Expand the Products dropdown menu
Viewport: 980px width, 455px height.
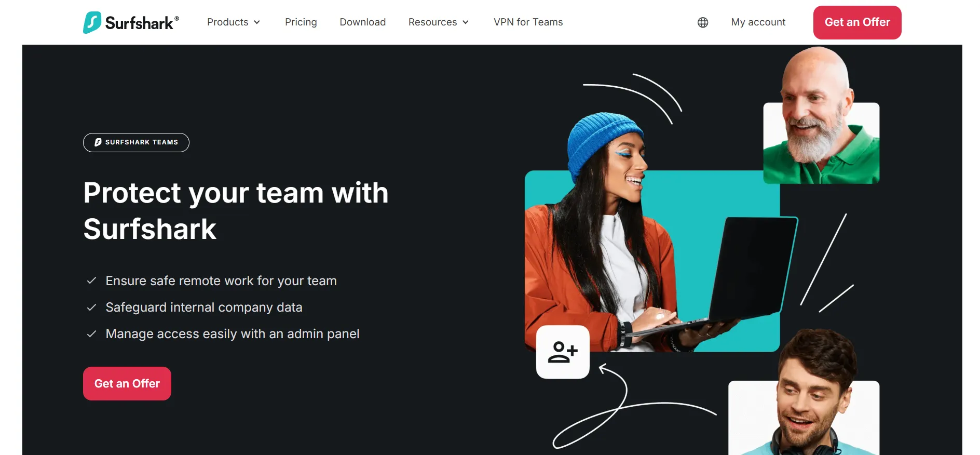[x=234, y=22]
